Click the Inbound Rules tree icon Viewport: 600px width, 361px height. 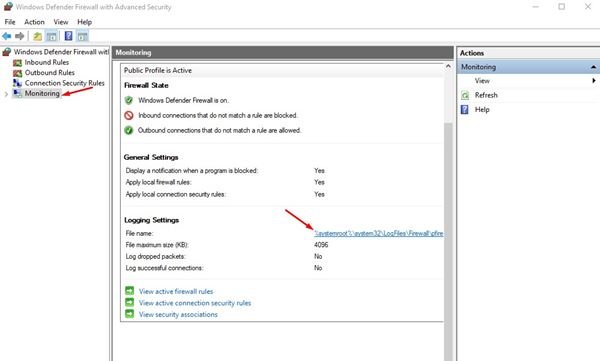tap(17, 62)
